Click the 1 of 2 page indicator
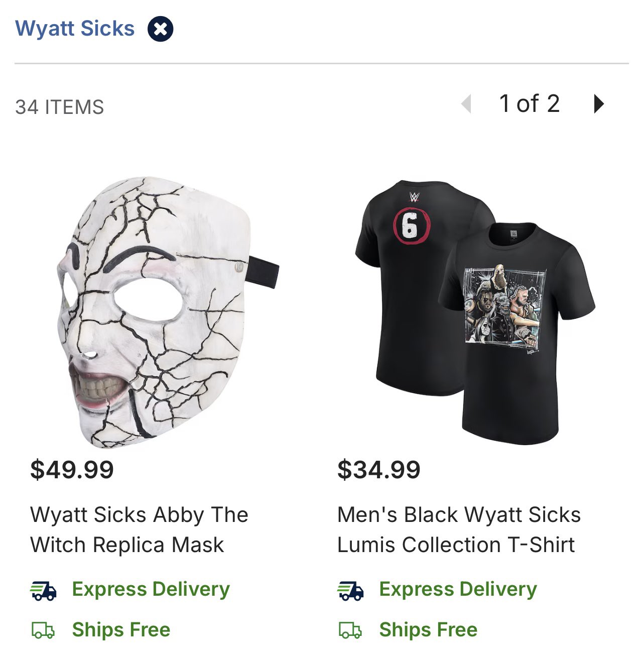 coord(529,104)
